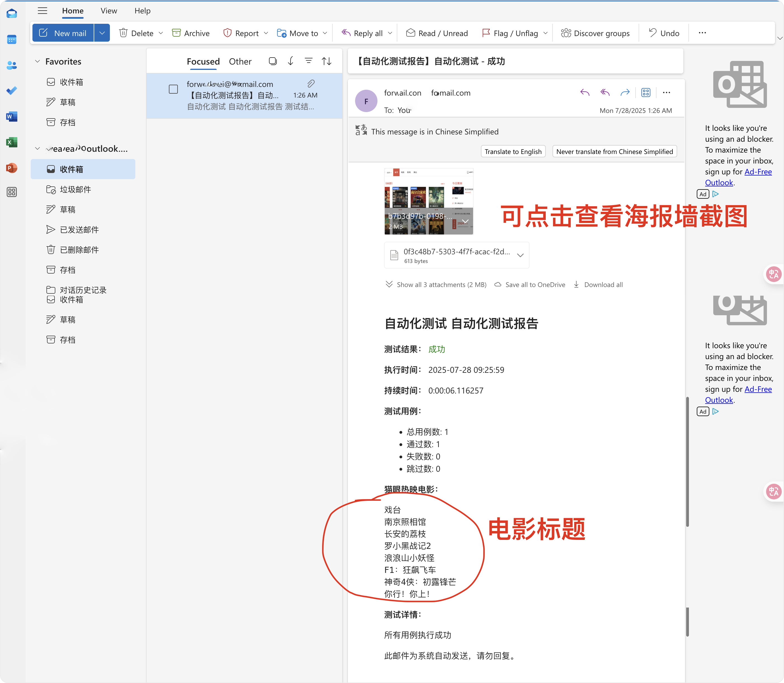Open the New mail dropdown arrow
The height and width of the screenshot is (683, 784).
[102, 33]
